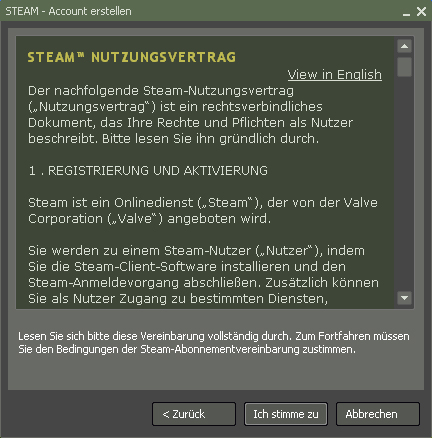Cancel account creation with Abbrechen

click(x=378, y=414)
